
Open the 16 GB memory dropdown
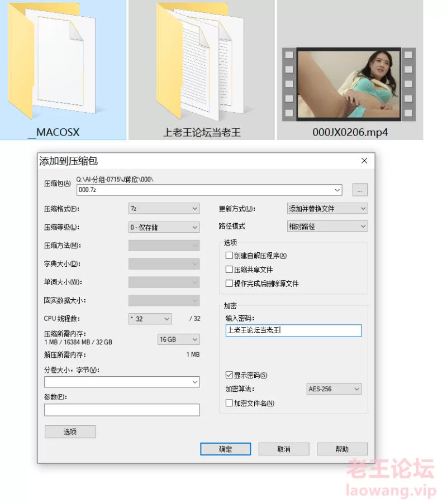coord(179,339)
